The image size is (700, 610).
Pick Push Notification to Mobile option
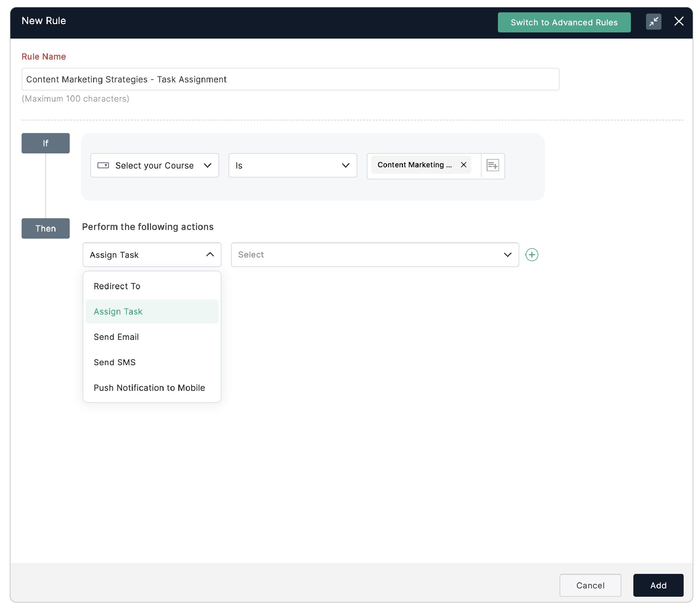149,388
